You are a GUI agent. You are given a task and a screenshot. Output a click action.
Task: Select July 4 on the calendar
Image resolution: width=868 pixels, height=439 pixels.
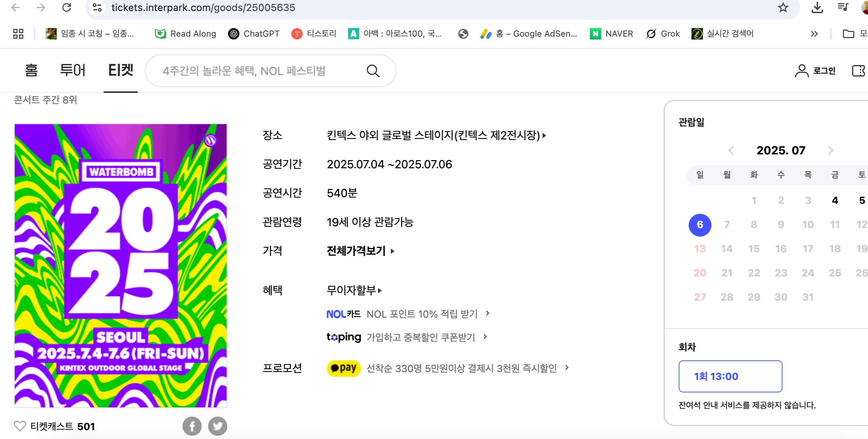click(835, 200)
